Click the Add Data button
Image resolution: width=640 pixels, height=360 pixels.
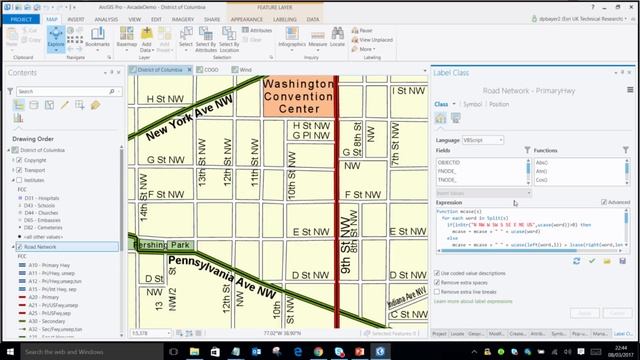(147, 39)
